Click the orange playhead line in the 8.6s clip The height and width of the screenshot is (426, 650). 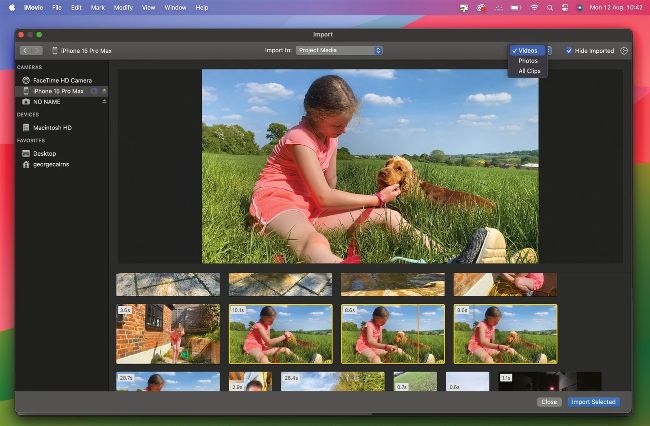[x=418, y=334]
